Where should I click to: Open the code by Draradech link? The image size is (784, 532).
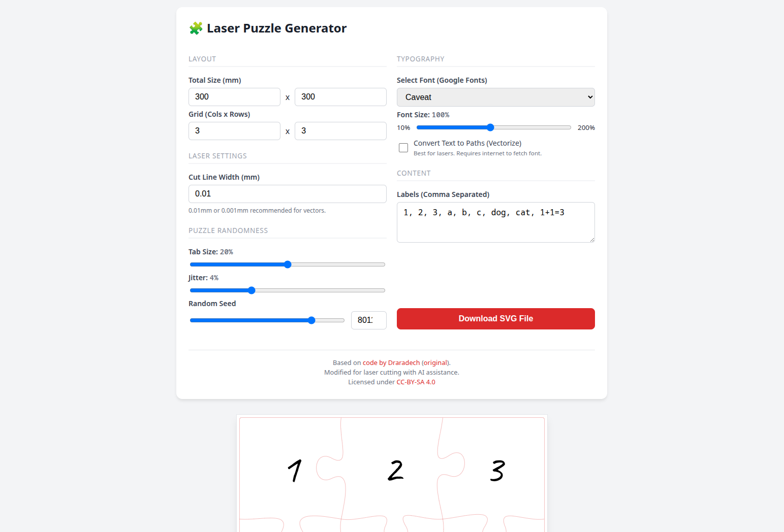(x=391, y=363)
